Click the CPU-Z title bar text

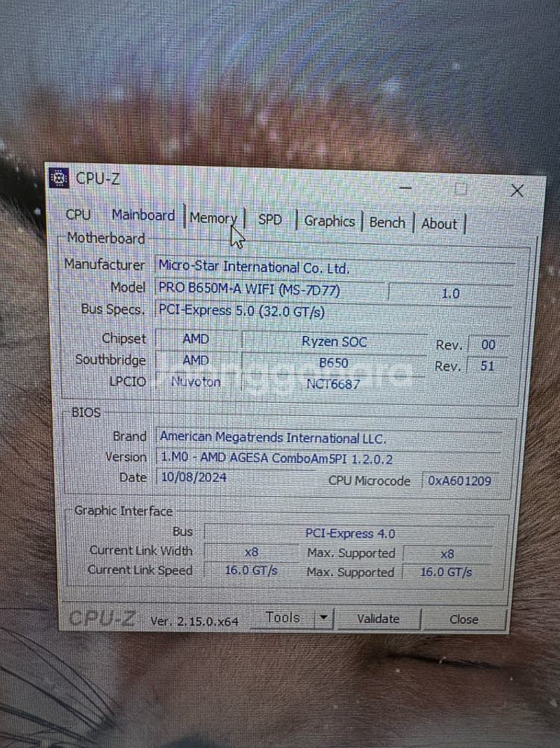coord(98,179)
